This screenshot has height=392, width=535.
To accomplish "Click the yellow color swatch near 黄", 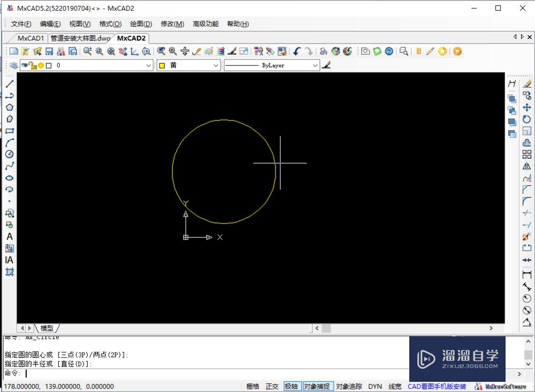I will pyautogui.click(x=162, y=65).
